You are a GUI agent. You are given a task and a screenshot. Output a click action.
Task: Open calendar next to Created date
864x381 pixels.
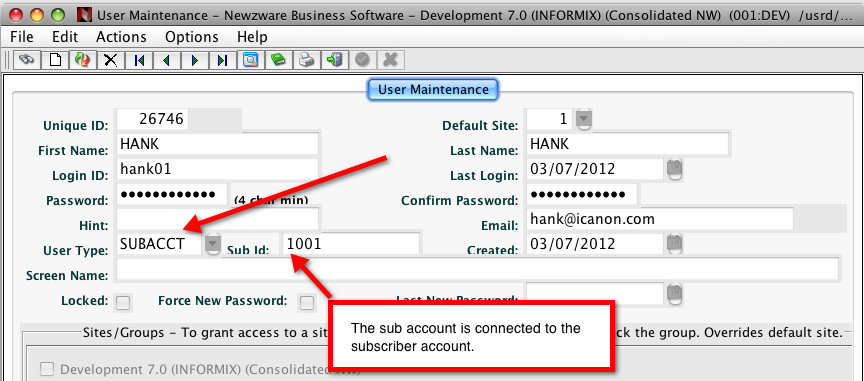click(x=674, y=244)
